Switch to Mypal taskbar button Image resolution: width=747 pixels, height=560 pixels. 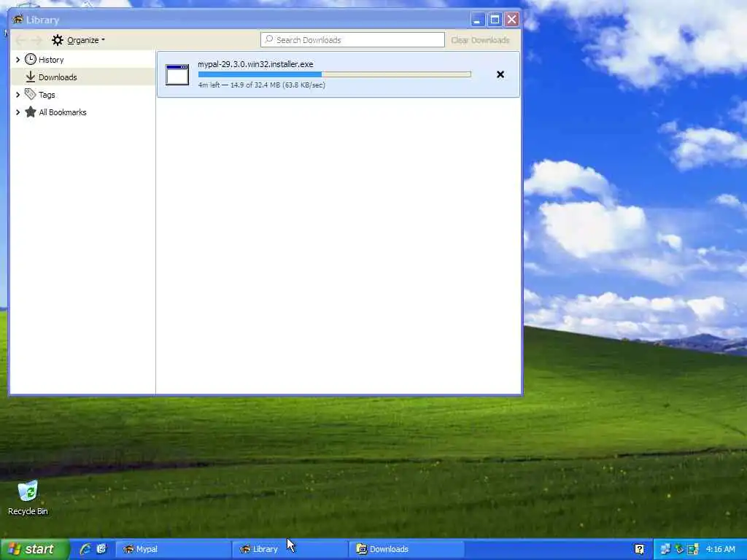[x=174, y=549]
